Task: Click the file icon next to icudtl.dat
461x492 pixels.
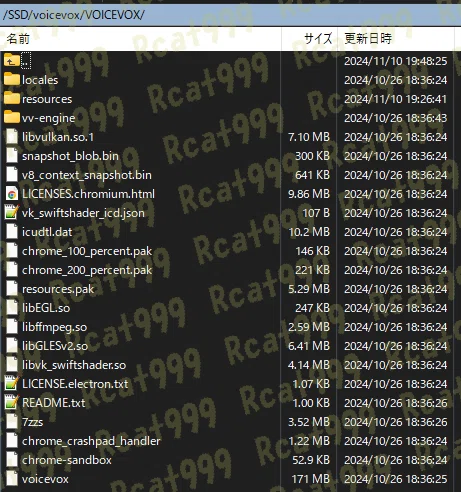Action: 12,232
